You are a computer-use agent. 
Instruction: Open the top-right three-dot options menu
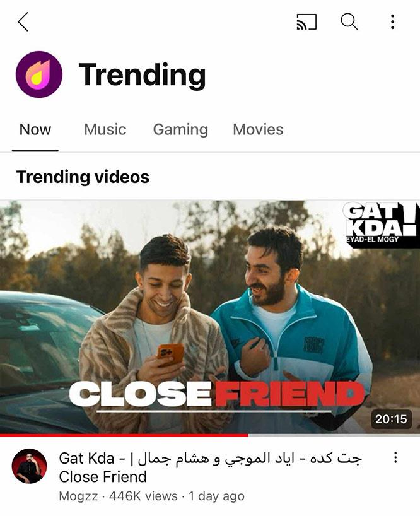[x=392, y=21]
